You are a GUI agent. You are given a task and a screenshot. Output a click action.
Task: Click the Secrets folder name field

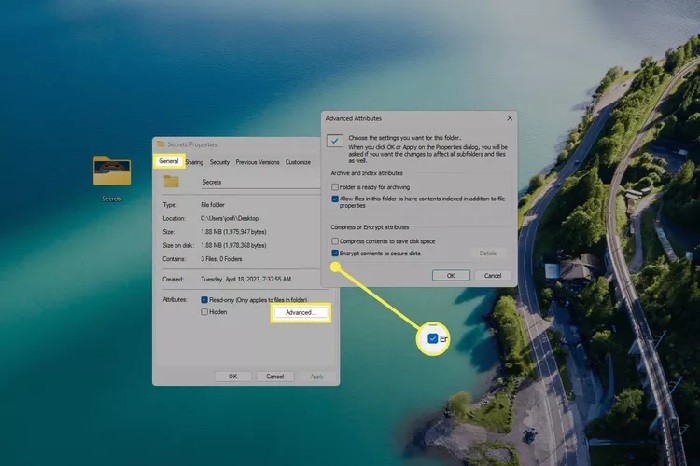pos(261,182)
